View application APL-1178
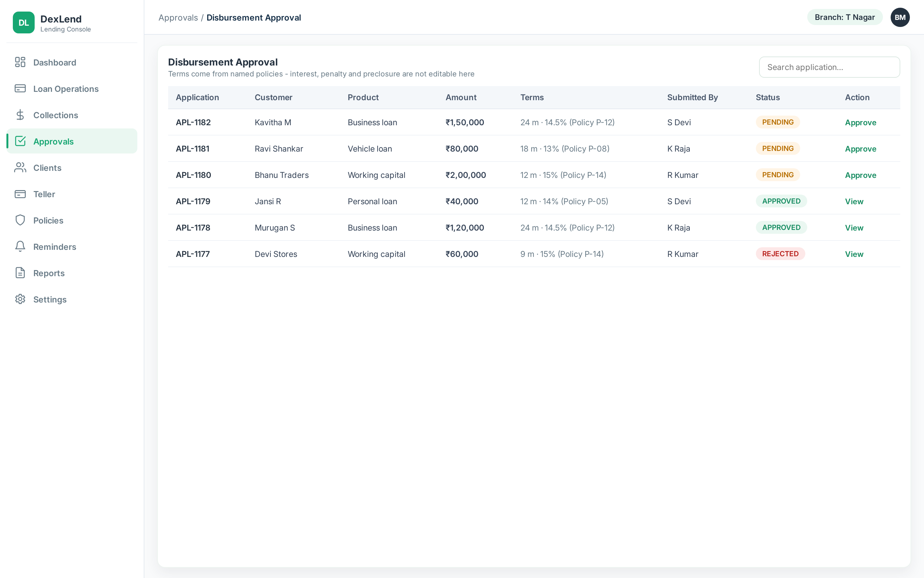Image resolution: width=924 pixels, height=578 pixels. tap(854, 228)
